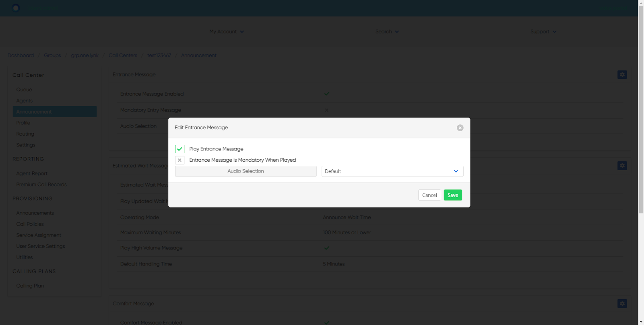
Task: Open Entrance Message gear settings icon
Action: 622,74
